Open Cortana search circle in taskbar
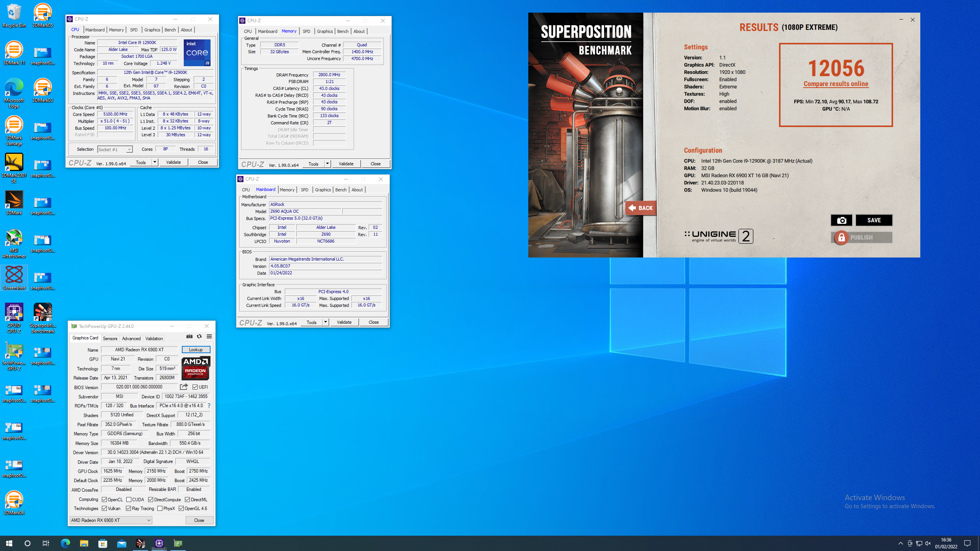 click(28, 543)
